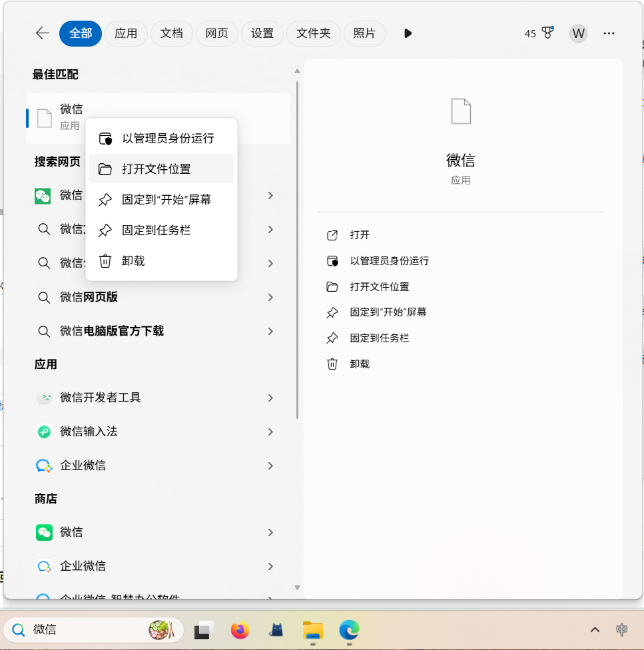
Task: Click the search box food illustration icon
Action: pyautogui.click(x=161, y=630)
